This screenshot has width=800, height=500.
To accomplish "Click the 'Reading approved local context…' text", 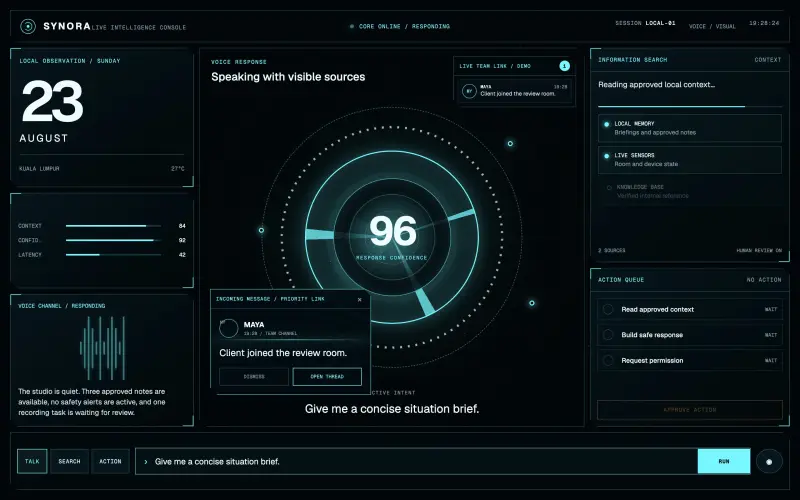I will click(656, 85).
